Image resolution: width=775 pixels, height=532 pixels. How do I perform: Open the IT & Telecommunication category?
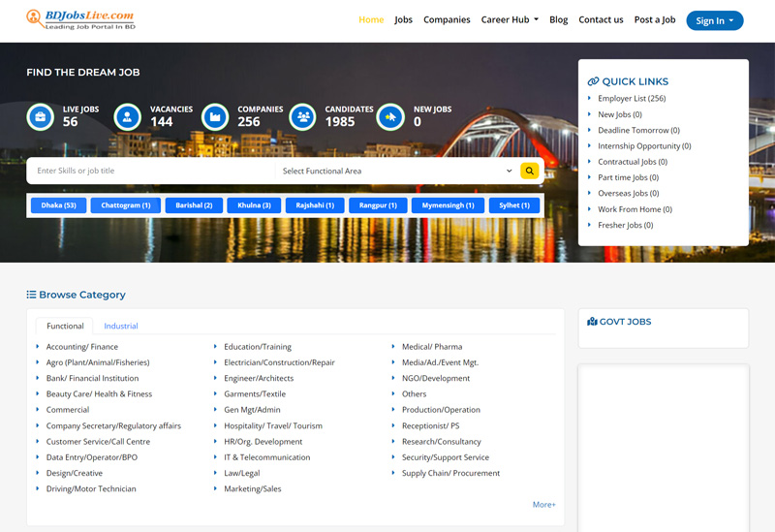[x=267, y=457]
